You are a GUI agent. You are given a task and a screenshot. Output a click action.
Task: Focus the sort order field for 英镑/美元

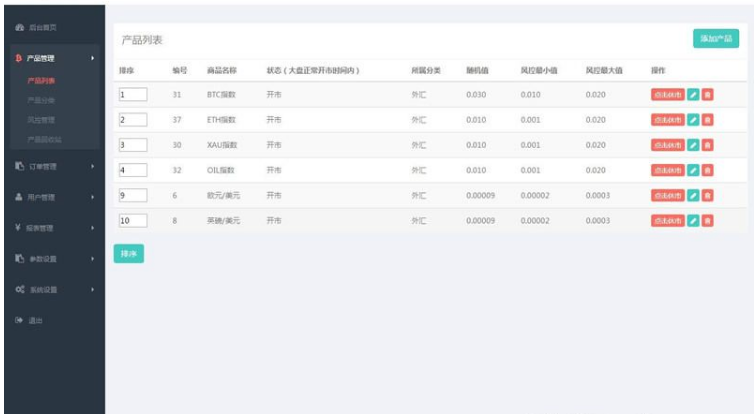pyautogui.click(x=133, y=220)
